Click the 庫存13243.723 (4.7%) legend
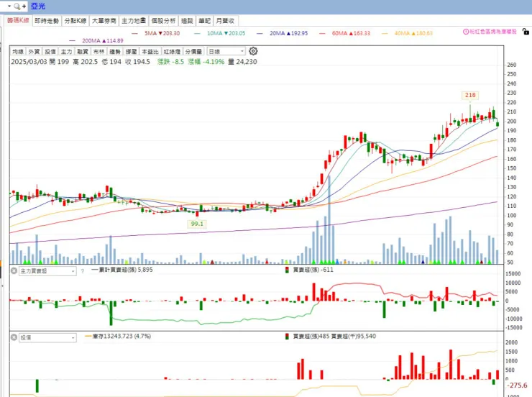The image size is (532, 397). pos(118,337)
